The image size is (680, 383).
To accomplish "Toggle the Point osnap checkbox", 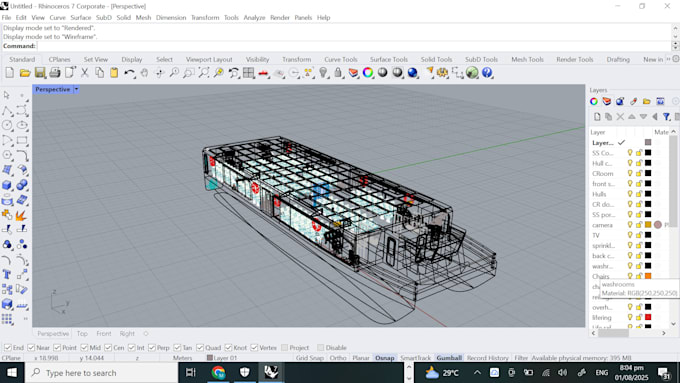I will (57, 347).
